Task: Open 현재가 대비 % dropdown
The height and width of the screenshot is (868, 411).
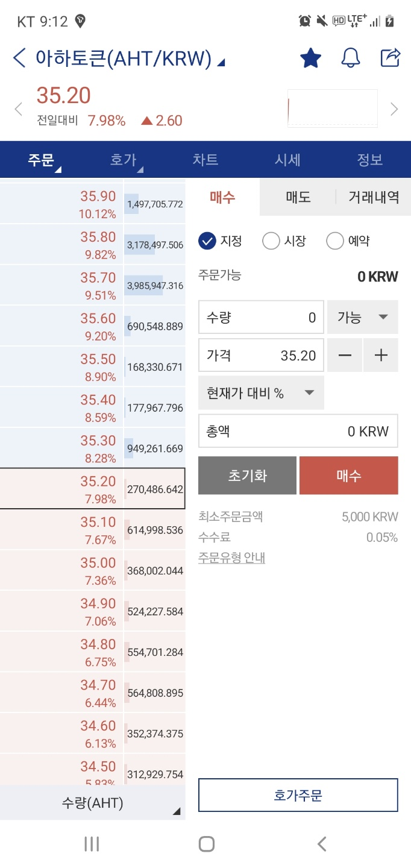Action: pyautogui.click(x=261, y=393)
